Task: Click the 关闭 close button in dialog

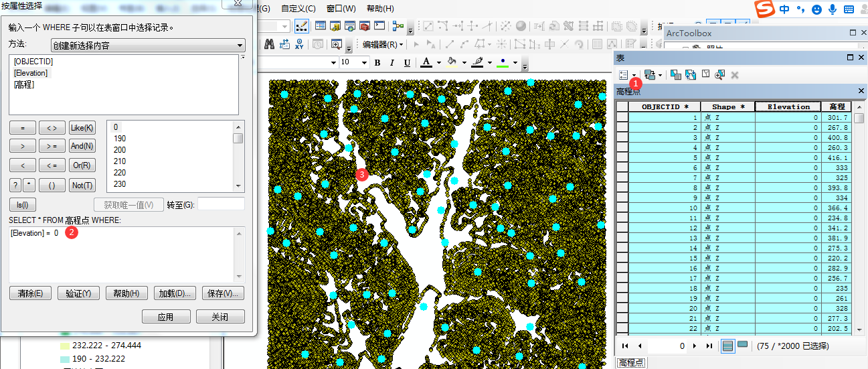Action: point(220,317)
